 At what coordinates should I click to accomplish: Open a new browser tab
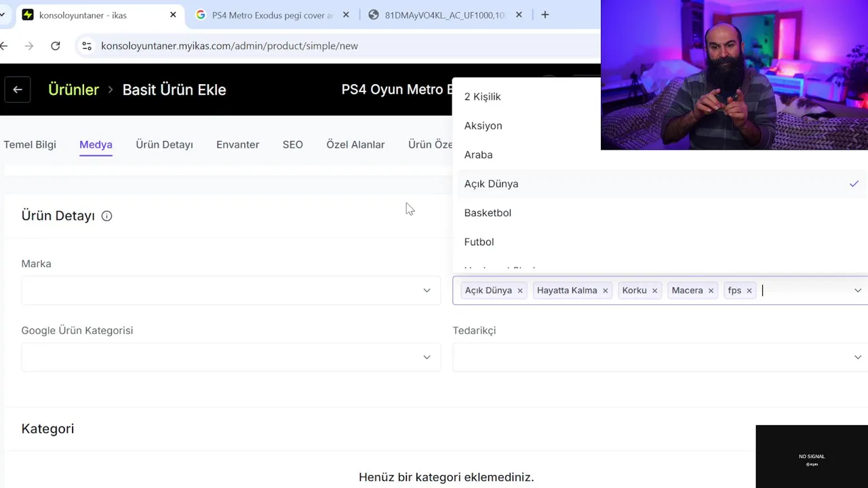tap(545, 14)
